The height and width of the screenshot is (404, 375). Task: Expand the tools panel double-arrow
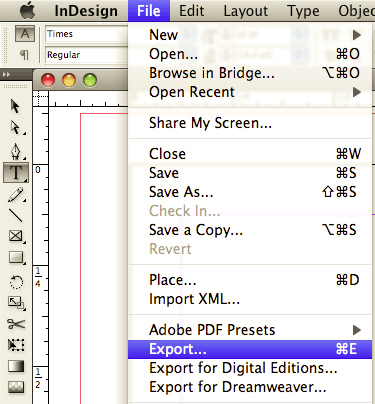pos(6,75)
